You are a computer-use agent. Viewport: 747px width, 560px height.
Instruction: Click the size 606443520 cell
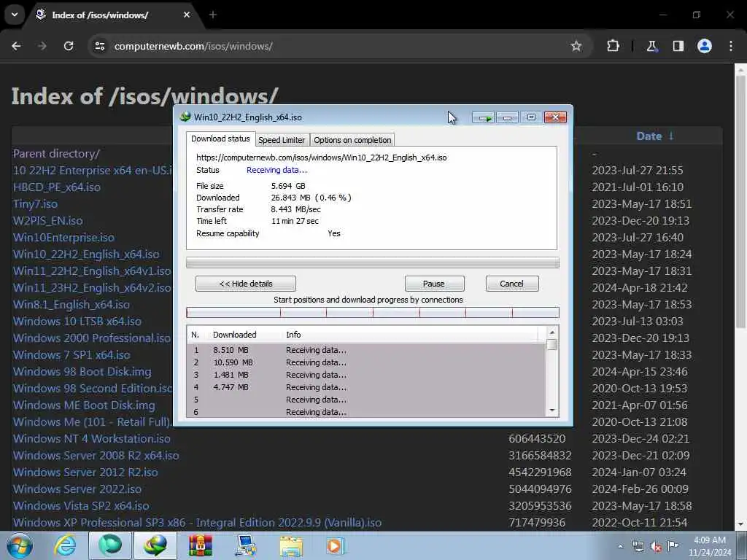pos(537,438)
